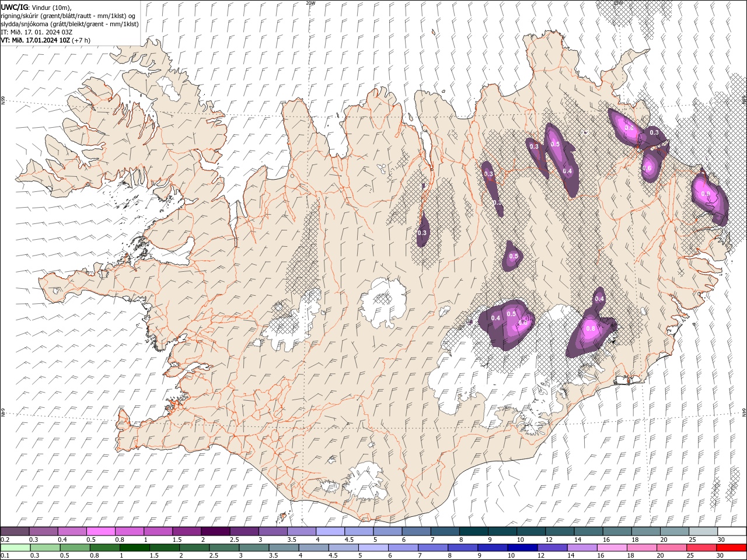Screen dimensions: 747x560
Task: Pick the lower legend swatch starting at 25
Action: 701,548
